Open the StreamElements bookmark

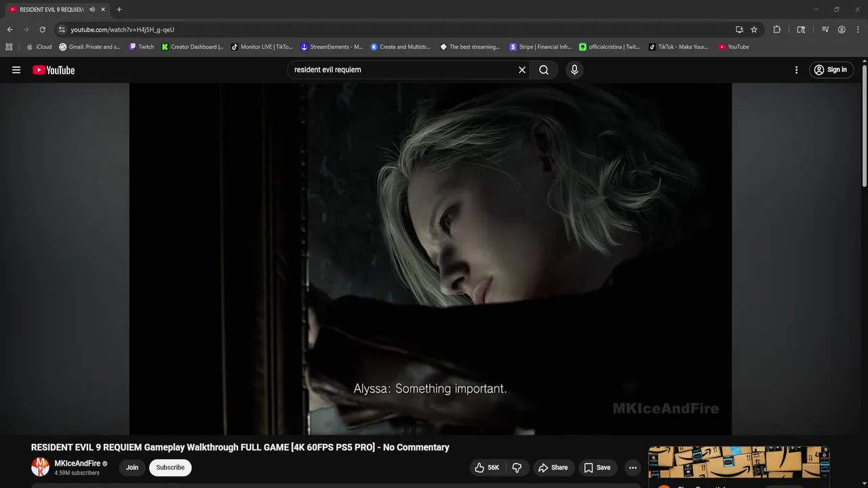coord(332,47)
